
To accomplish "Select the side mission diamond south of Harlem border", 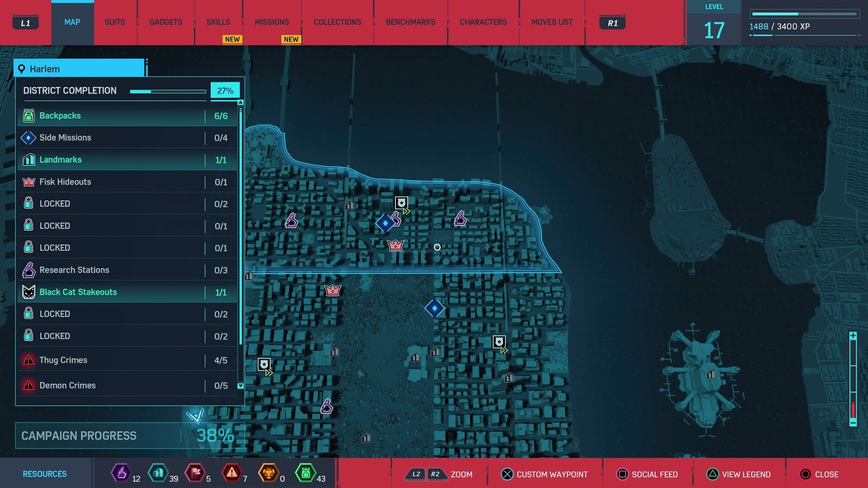I will [435, 309].
